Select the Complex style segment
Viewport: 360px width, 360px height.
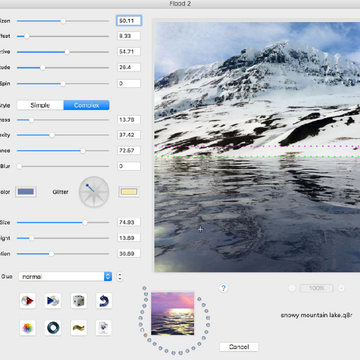(x=86, y=105)
